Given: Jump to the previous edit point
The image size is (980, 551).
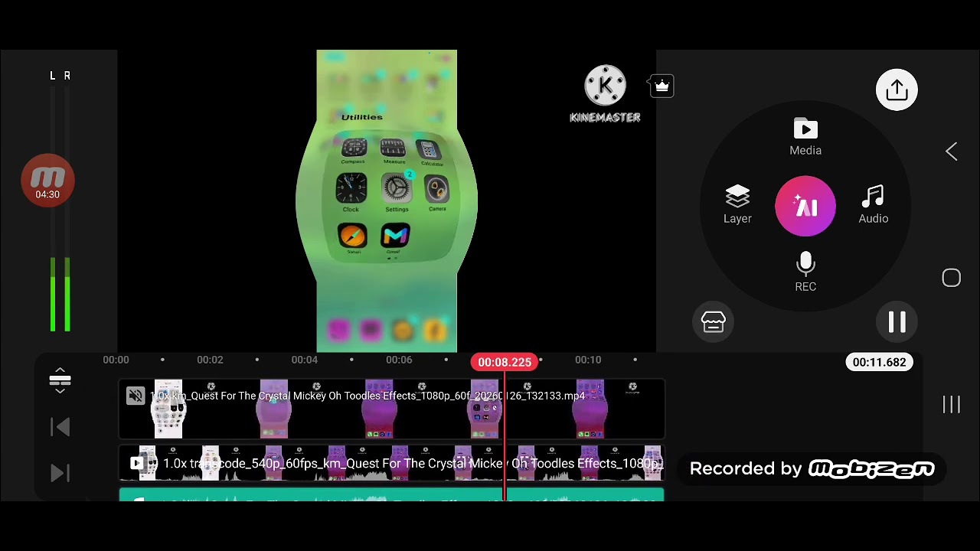Looking at the screenshot, I should tap(60, 427).
